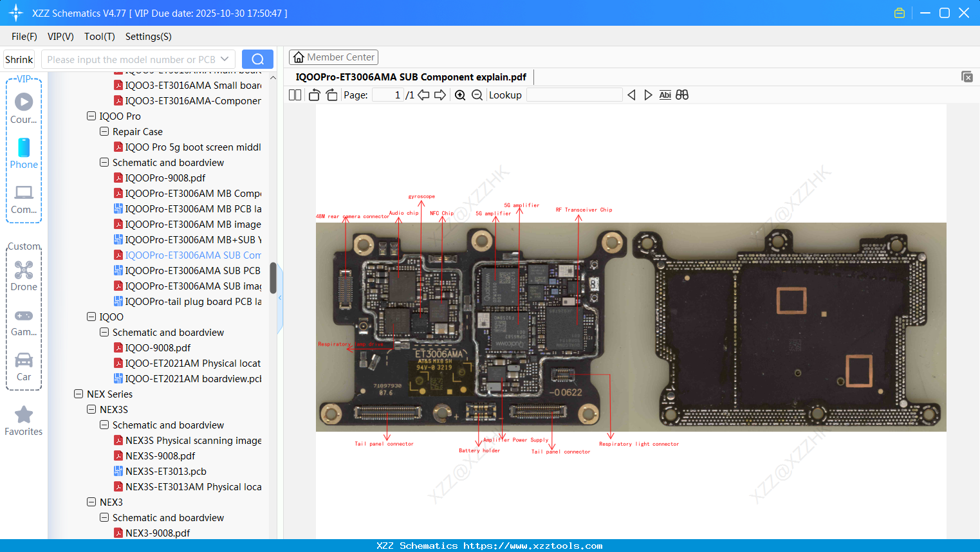Open IQOO Pro 5g boot screen repair case
Viewport: 980px width, 552px height.
(187, 147)
